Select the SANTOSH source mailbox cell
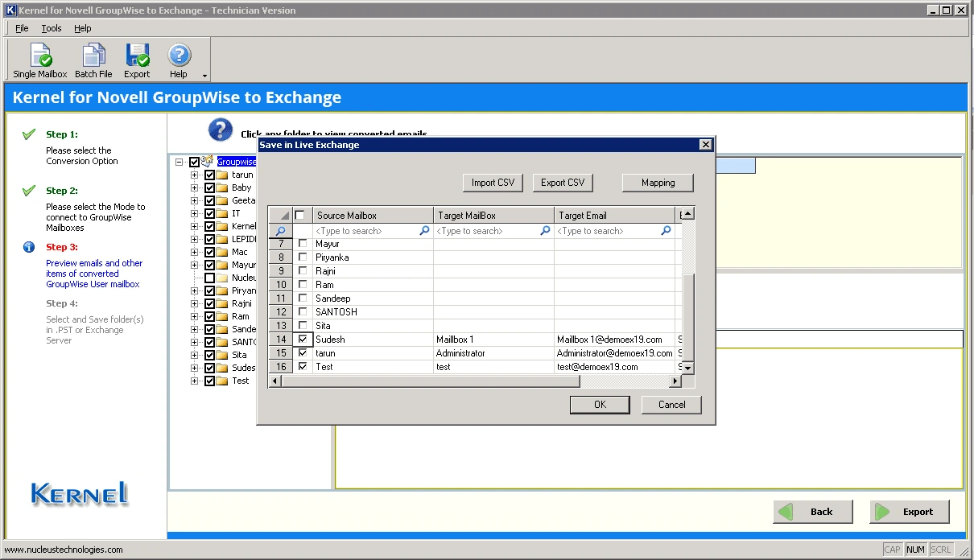The image size is (974, 560). [373, 312]
